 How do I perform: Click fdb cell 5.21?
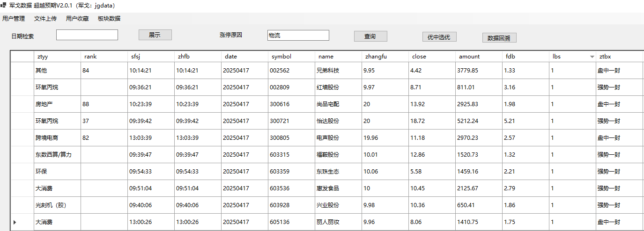[526, 121]
